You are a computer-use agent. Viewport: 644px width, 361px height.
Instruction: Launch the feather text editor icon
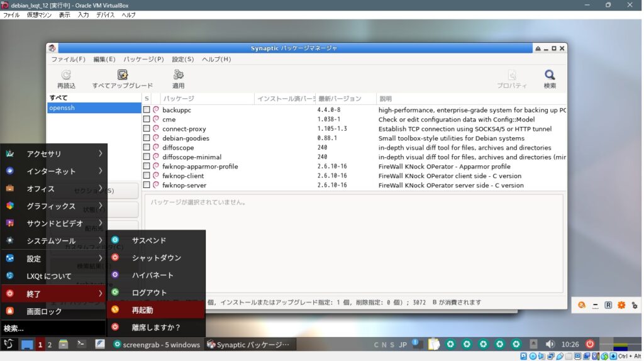pos(100,344)
